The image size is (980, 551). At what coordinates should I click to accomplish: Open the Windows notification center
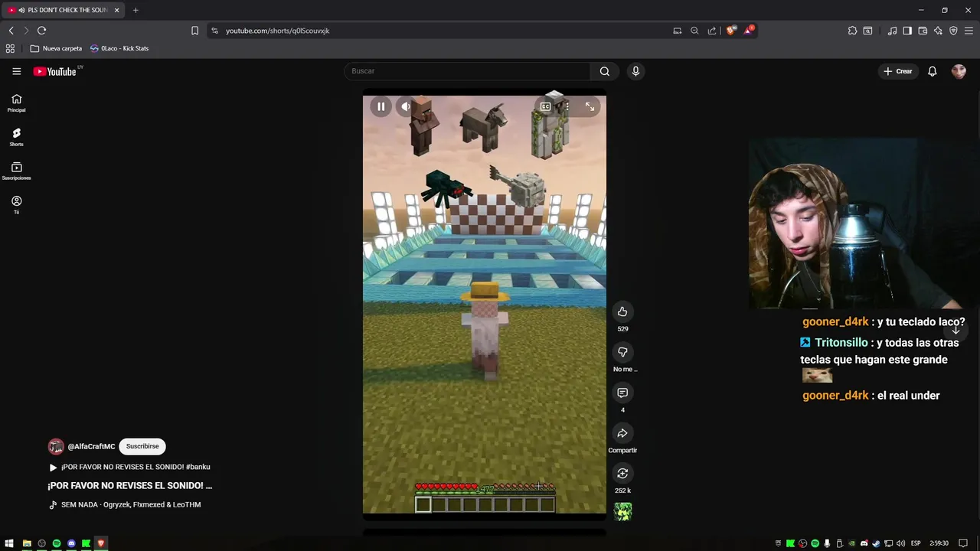click(x=962, y=543)
